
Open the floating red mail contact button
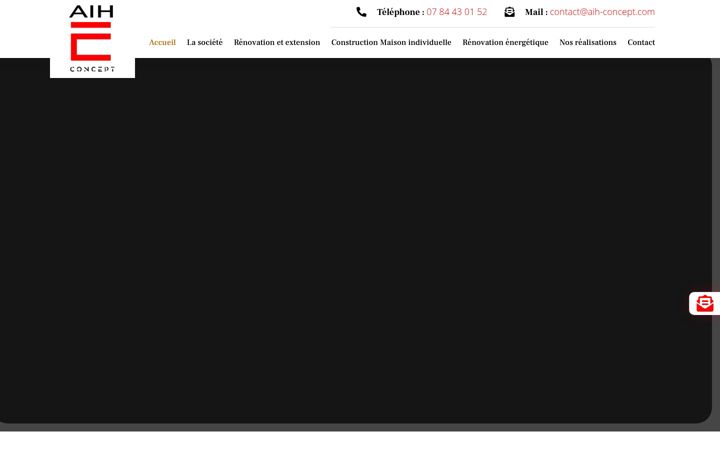[x=704, y=304]
